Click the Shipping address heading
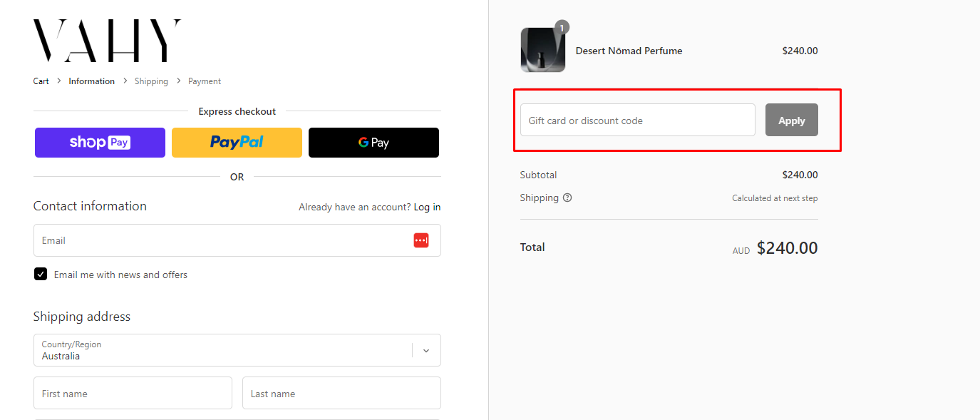The height and width of the screenshot is (420, 980). click(82, 317)
